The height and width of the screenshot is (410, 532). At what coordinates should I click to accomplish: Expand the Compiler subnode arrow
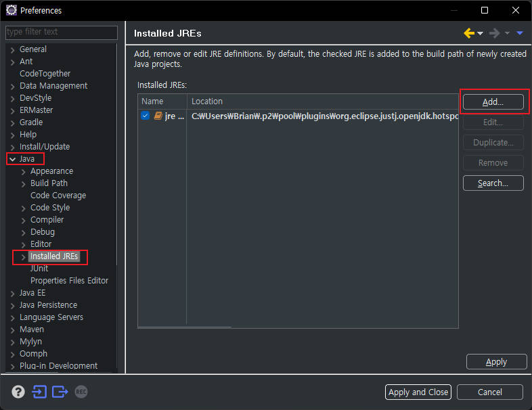point(24,221)
